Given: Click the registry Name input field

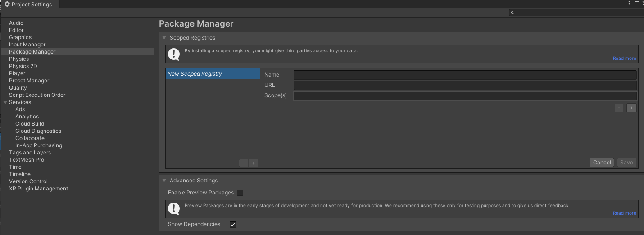Looking at the screenshot, I should tap(465, 75).
